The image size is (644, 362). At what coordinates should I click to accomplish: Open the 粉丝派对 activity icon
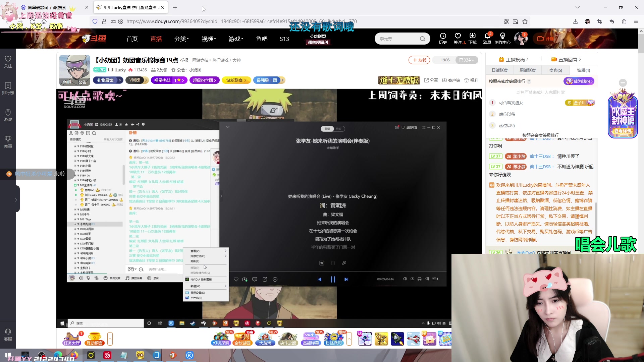tap(334, 339)
